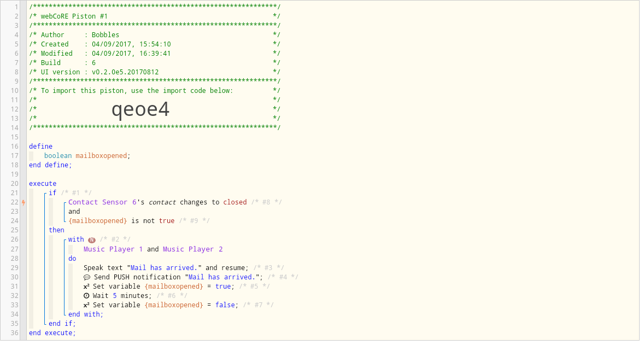Click the 'with' keyword on line 26

(76, 240)
